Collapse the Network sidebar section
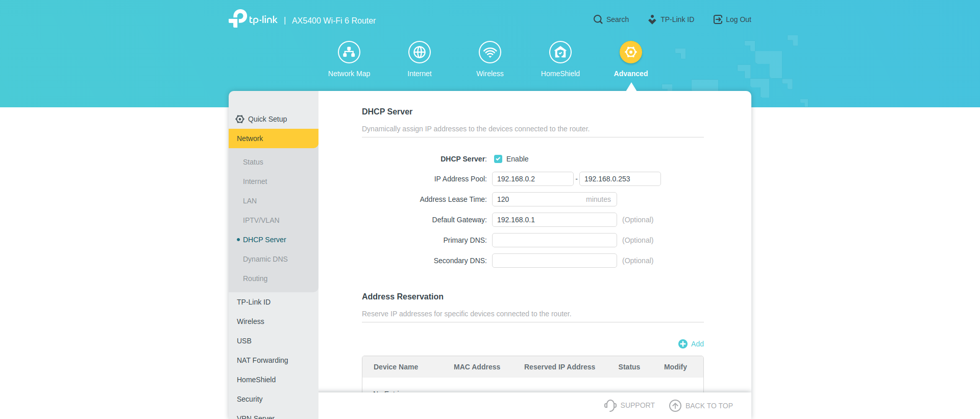 (273, 138)
